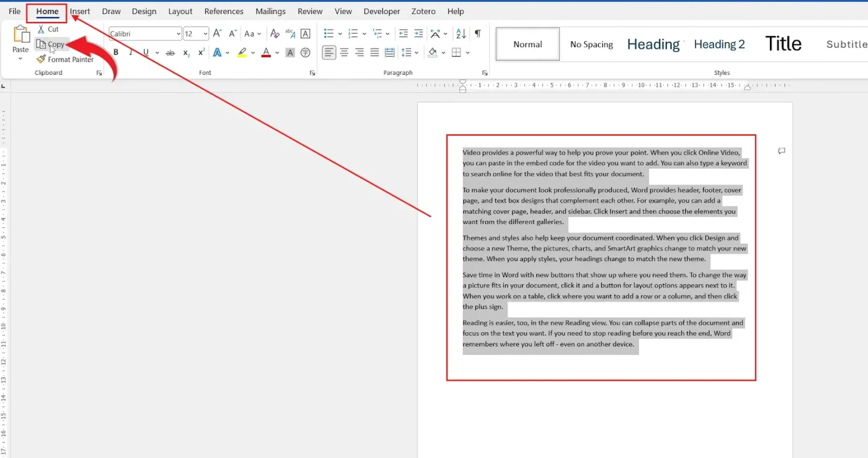
Task: Switch to the Insert tab
Action: click(80, 11)
